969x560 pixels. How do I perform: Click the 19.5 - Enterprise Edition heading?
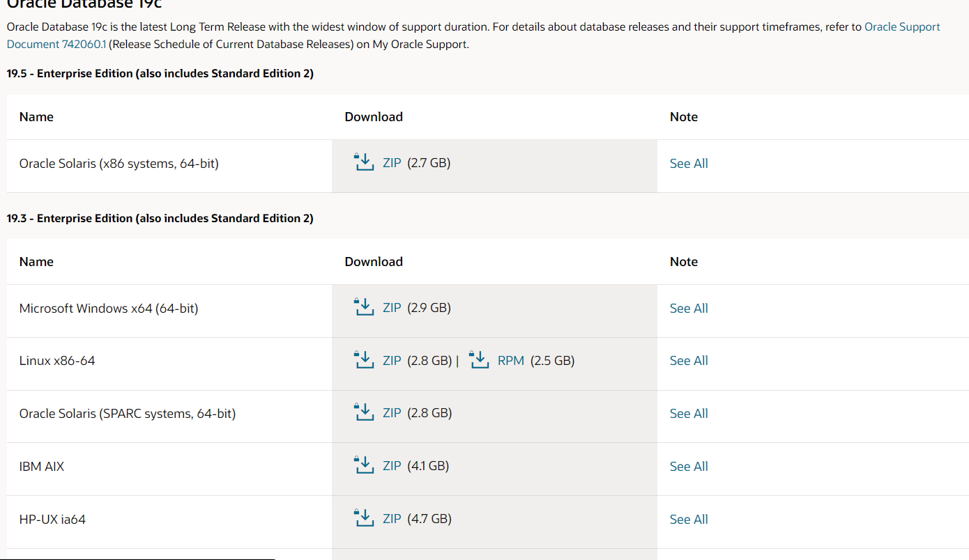pos(160,74)
